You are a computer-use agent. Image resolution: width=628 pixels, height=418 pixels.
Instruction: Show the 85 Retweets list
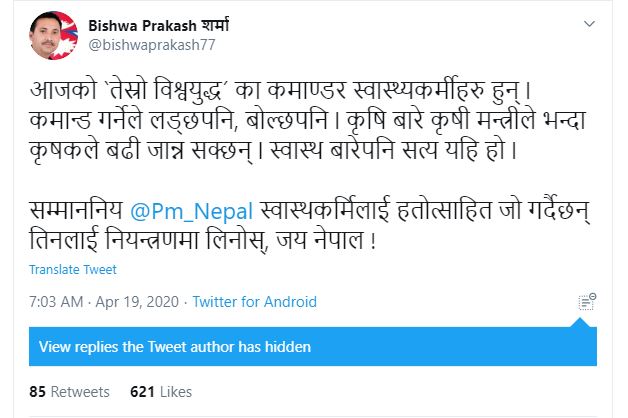69,391
